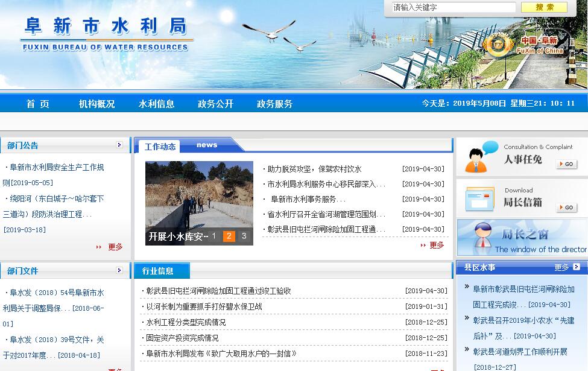Switch slideshow to slide 3
Viewport: 588px width, 371px height.
(x=244, y=236)
